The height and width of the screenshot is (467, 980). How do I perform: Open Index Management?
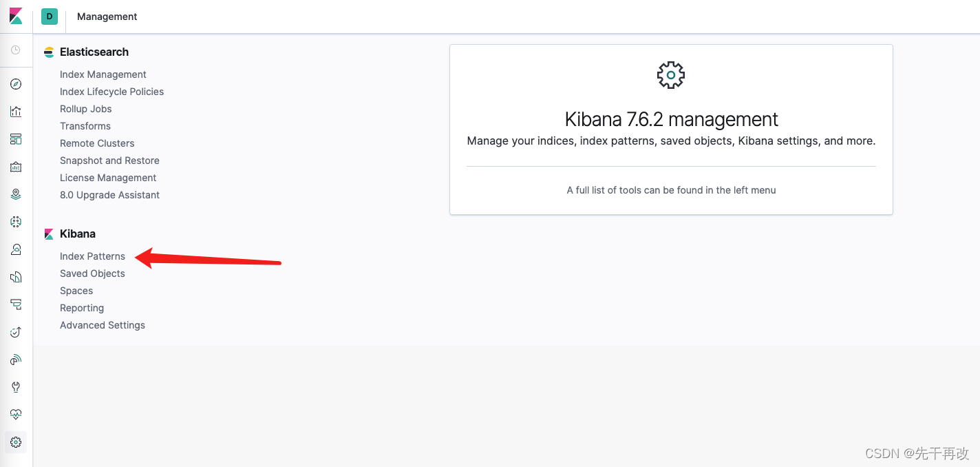point(103,74)
